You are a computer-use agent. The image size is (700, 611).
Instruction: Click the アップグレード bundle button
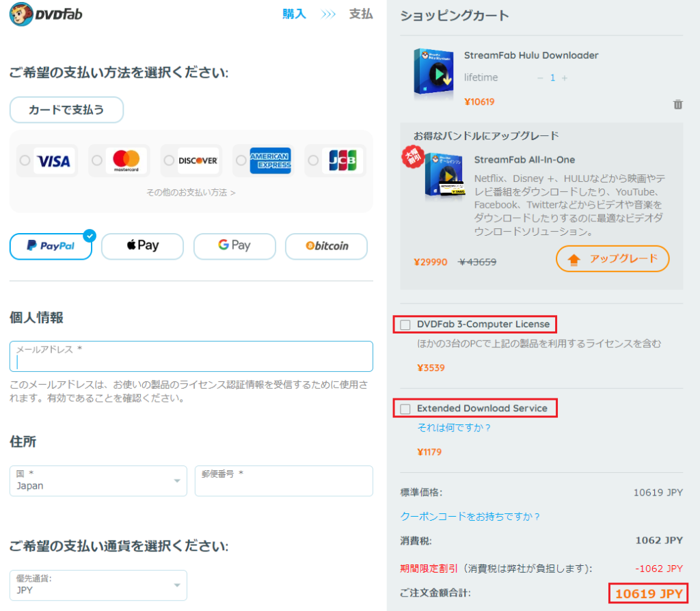612,259
